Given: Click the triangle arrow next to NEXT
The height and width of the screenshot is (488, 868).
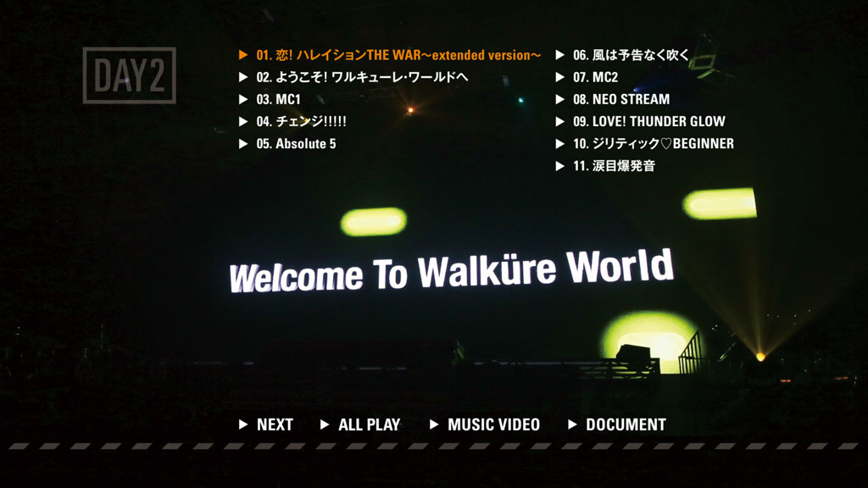Looking at the screenshot, I should point(243,424).
